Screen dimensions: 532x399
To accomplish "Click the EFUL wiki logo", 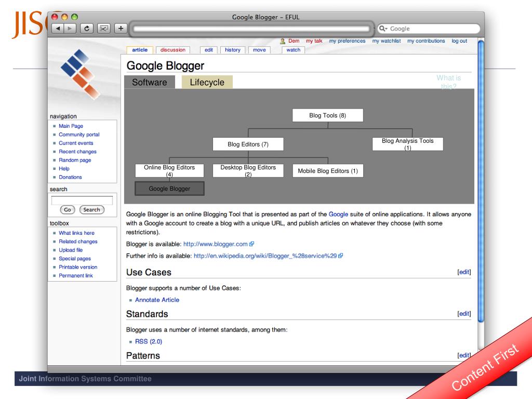I will click(81, 74).
